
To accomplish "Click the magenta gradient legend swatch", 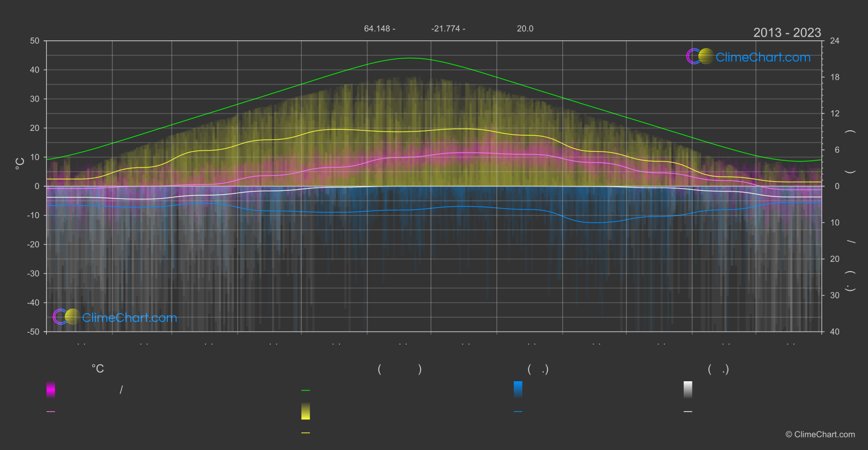I will (51, 389).
